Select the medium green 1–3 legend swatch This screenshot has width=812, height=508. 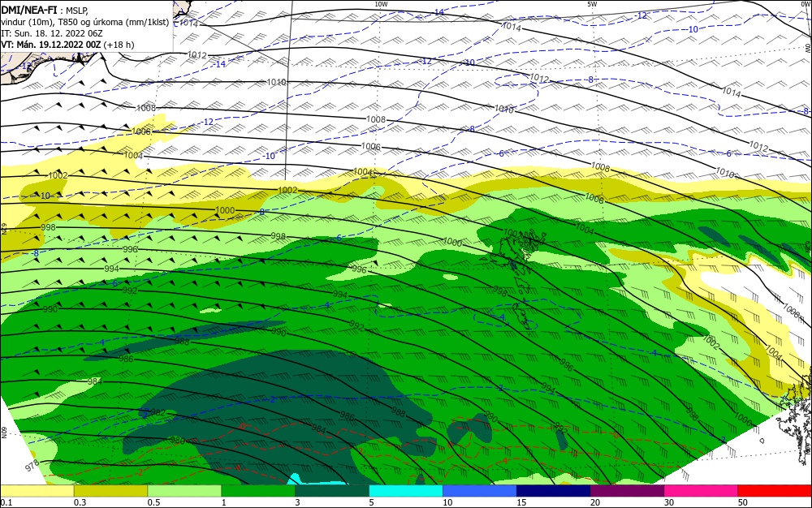(258, 491)
